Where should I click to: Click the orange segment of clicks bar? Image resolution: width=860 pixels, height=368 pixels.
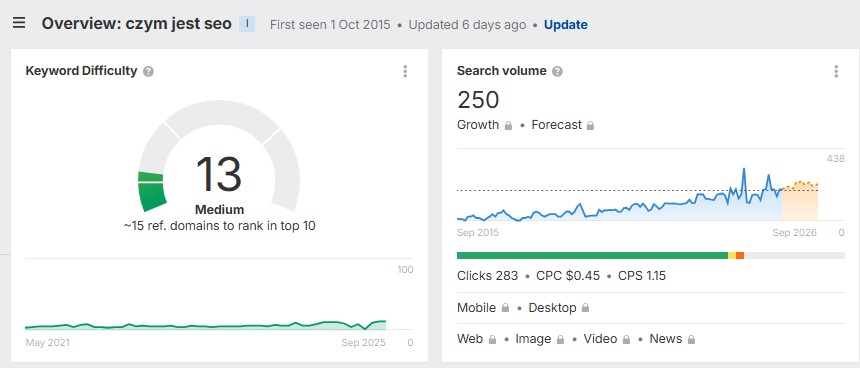(x=740, y=256)
